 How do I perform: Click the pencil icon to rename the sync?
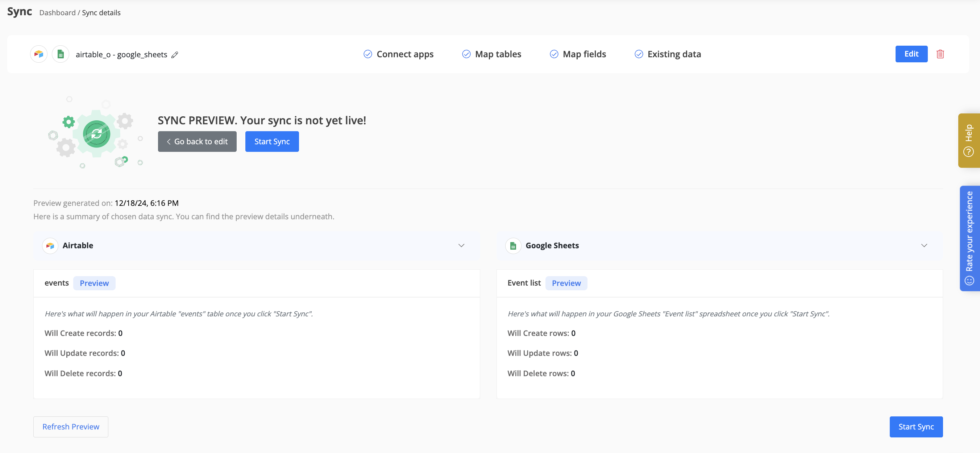pos(175,55)
